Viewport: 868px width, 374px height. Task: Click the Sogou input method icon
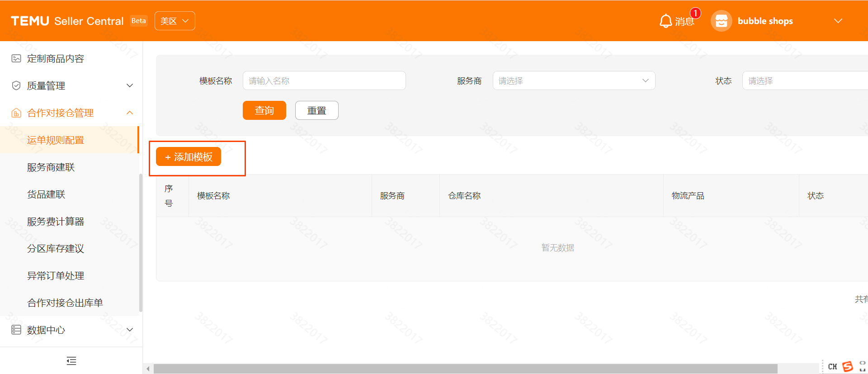[x=848, y=366]
